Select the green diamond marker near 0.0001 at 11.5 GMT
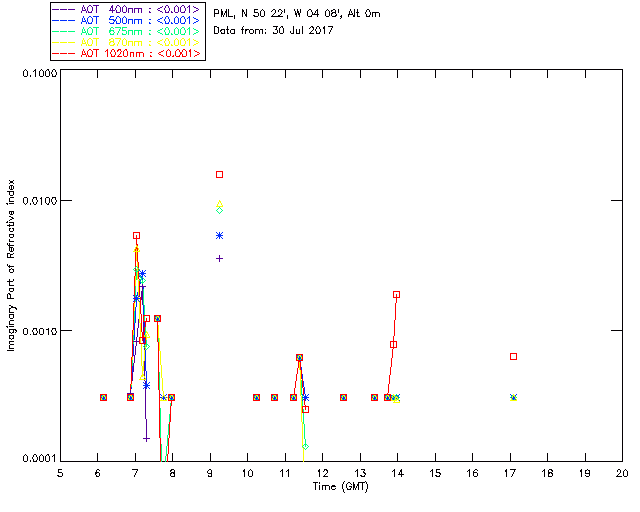 305,447
